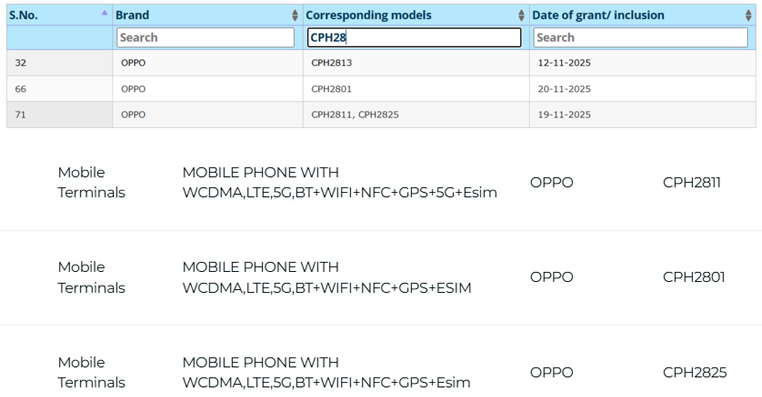Click the Date of grant/inclusion sort arrows
The width and height of the screenshot is (762, 397).
[748, 15]
